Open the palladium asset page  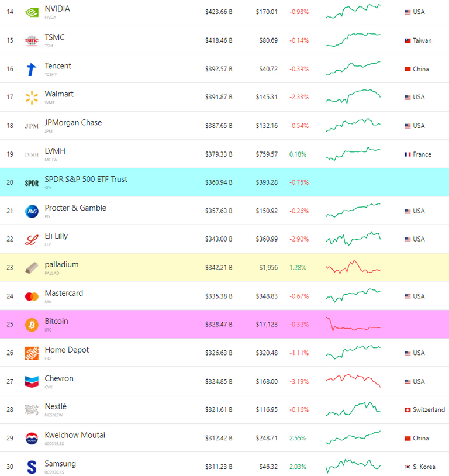[x=61, y=265]
